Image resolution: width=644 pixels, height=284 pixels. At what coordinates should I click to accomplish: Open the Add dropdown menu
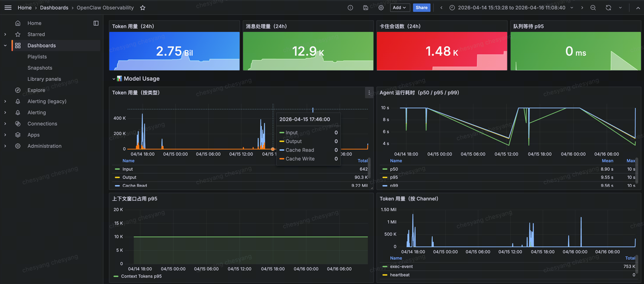[400, 8]
